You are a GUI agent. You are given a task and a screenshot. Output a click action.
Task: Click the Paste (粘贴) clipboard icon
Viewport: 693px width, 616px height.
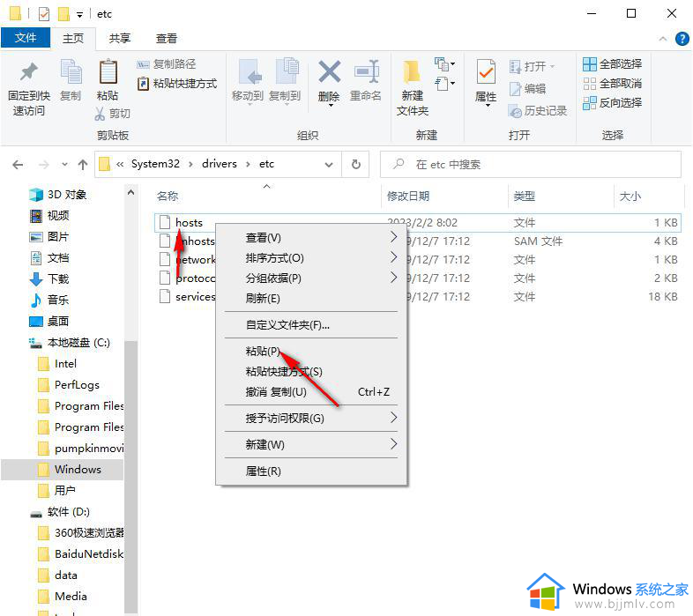click(x=108, y=72)
